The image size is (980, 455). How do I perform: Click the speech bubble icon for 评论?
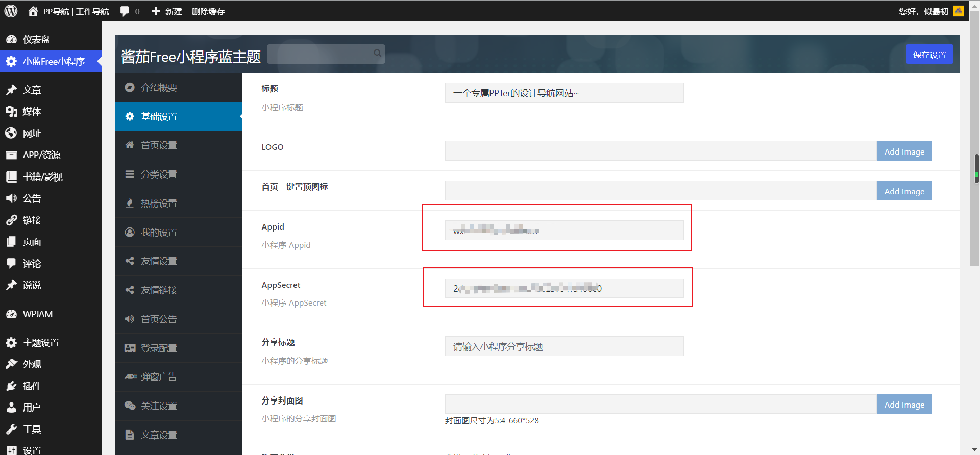click(x=11, y=263)
